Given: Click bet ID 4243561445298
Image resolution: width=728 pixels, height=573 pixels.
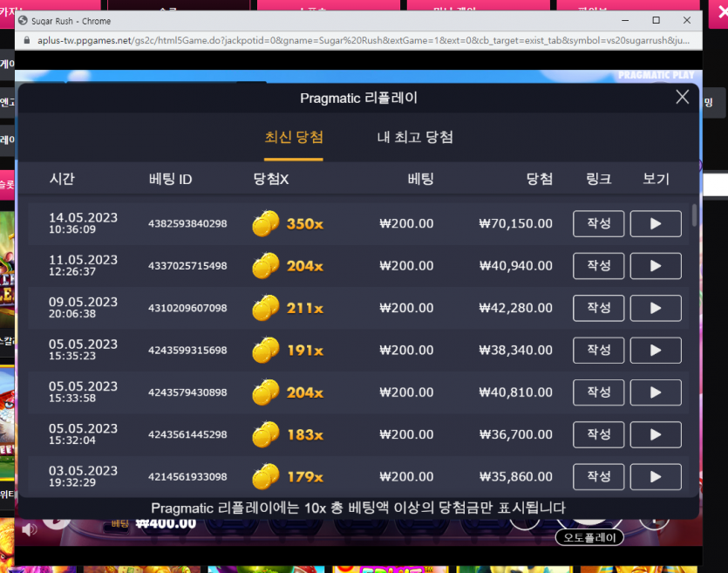Looking at the screenshot, I should tap(187, 434).
